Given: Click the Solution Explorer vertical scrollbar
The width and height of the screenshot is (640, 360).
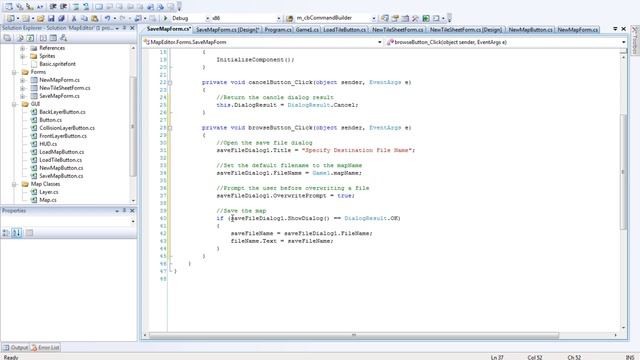Looking at the screenshot, I should 133,127.
